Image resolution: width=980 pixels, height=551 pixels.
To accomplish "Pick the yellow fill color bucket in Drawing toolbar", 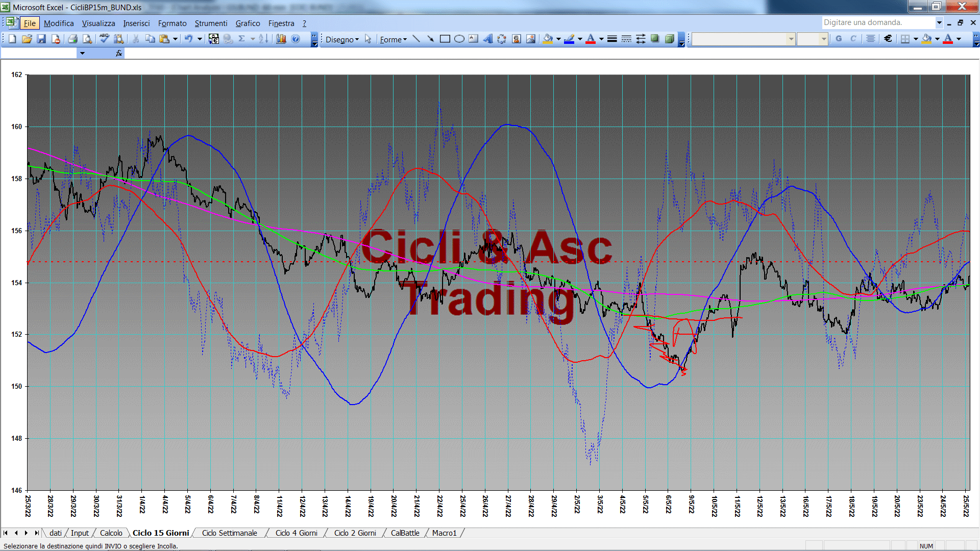I will pos(548,39).
